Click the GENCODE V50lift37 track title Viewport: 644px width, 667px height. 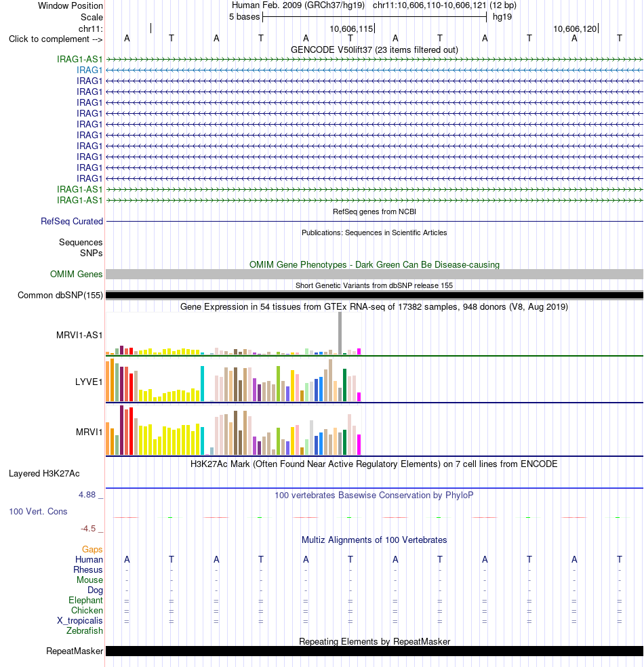[374, 49]
